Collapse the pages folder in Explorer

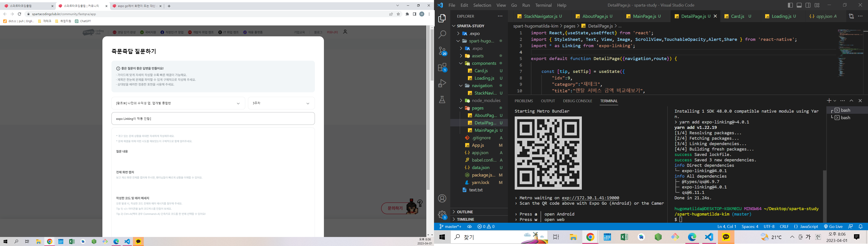(479, 108)
